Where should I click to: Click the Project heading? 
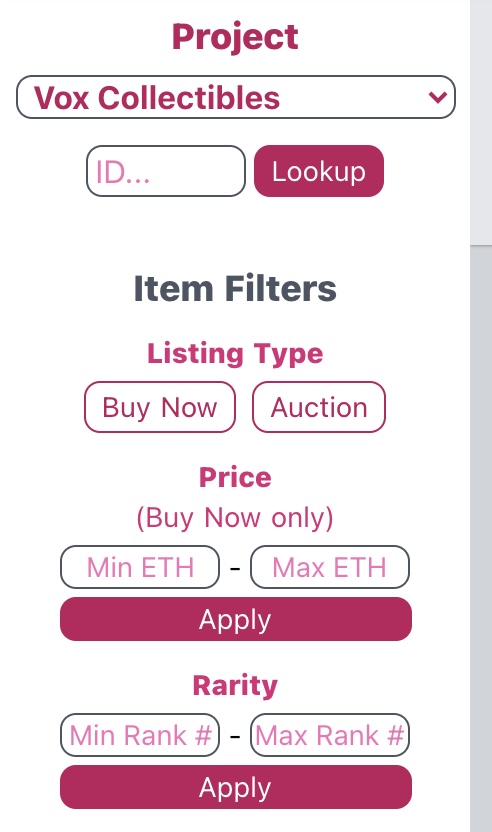(235, 37)
